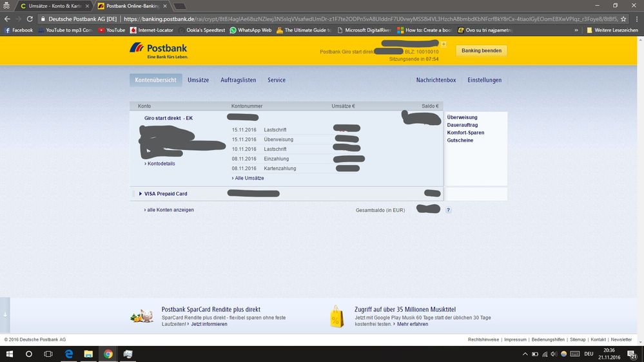Screen dimensions: 644x362
Task: Open Facebook bookmark
Action: point(19,30)
